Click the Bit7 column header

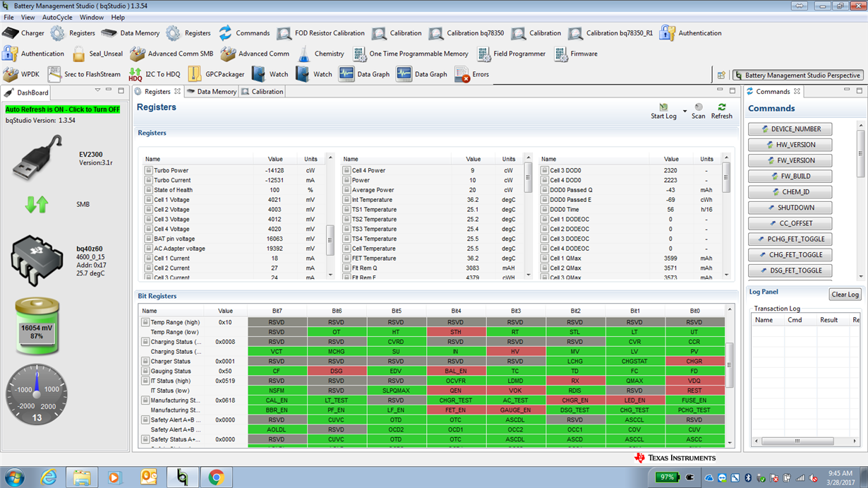click(x=277, y=311)
